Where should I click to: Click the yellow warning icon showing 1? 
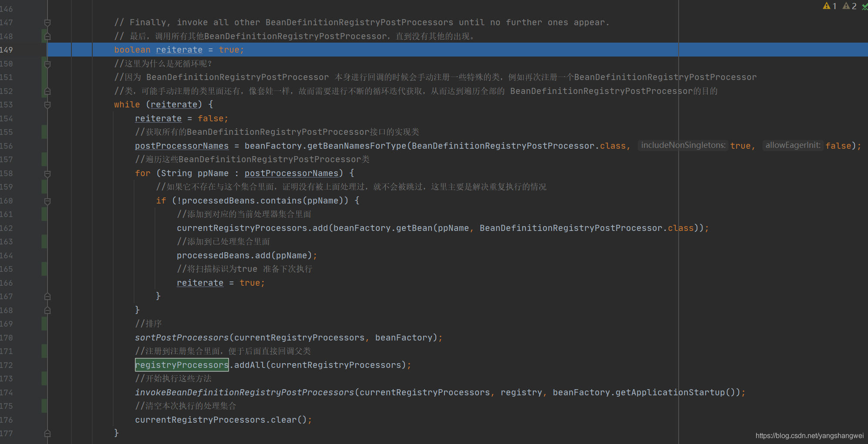[x=829, y=6]
